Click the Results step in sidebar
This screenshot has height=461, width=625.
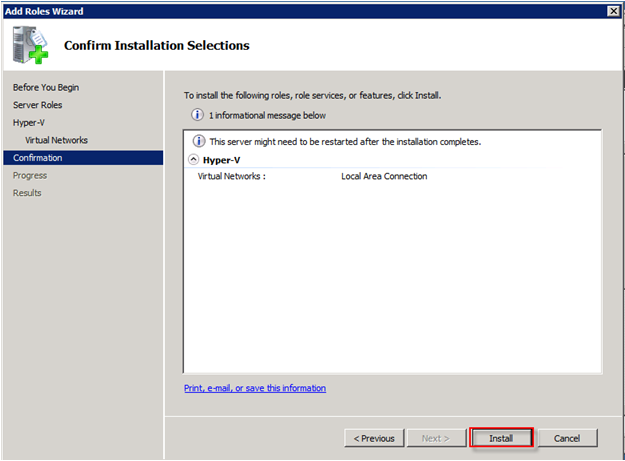27,193
